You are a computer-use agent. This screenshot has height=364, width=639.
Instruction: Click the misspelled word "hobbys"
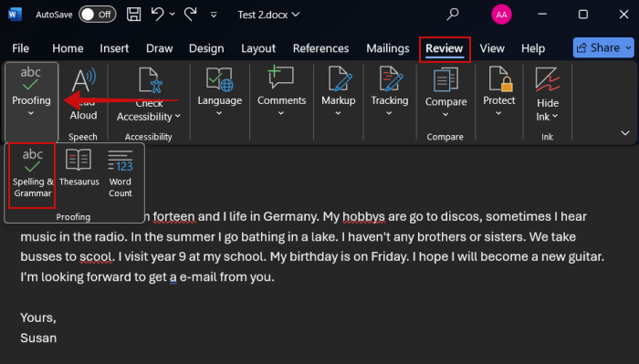363,216
